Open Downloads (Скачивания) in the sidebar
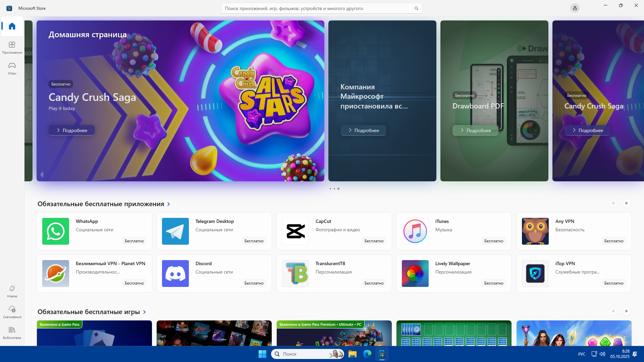This screenshot has height=362, width=644. point(12,312)
